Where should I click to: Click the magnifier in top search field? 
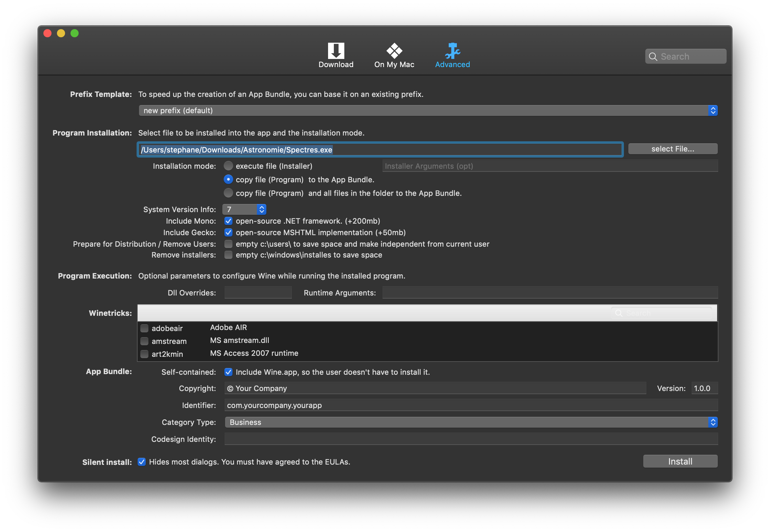pos(653,57)
